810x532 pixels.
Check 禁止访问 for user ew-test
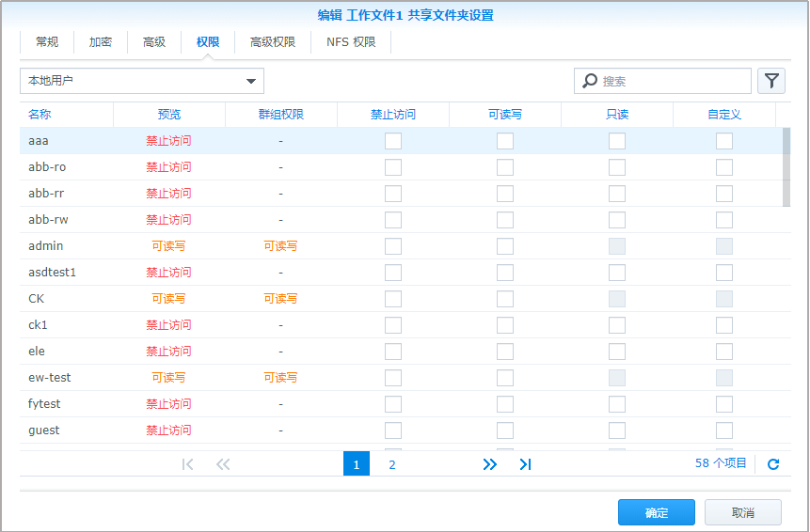[x=393, y=378]
